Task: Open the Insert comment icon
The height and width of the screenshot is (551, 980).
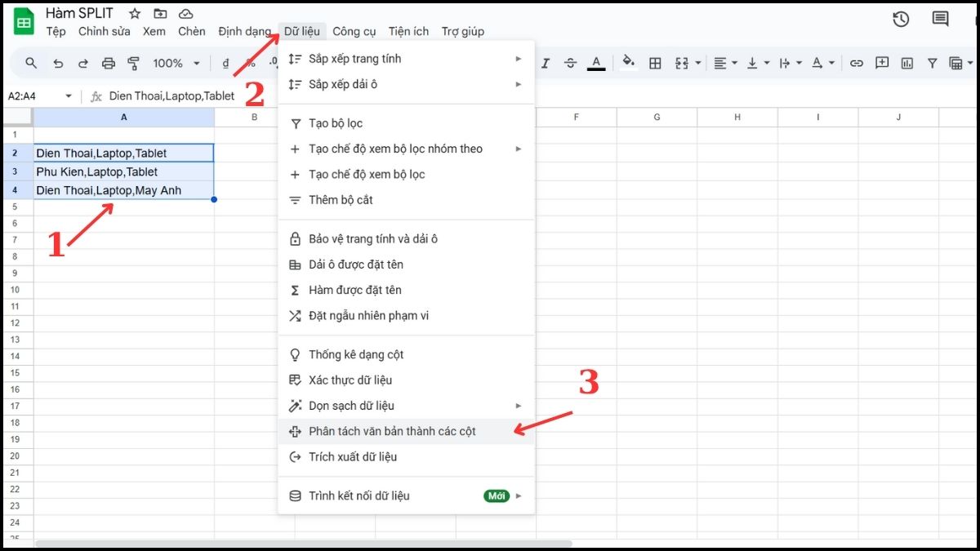Action: [882, 63]
